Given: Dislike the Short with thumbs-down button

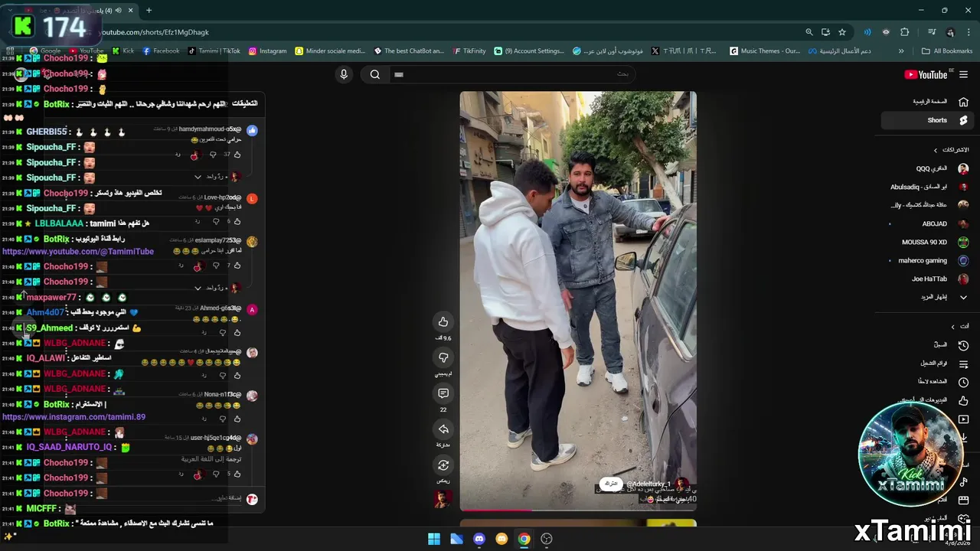Looking at the screenshot, I should (x=443, y=357).
